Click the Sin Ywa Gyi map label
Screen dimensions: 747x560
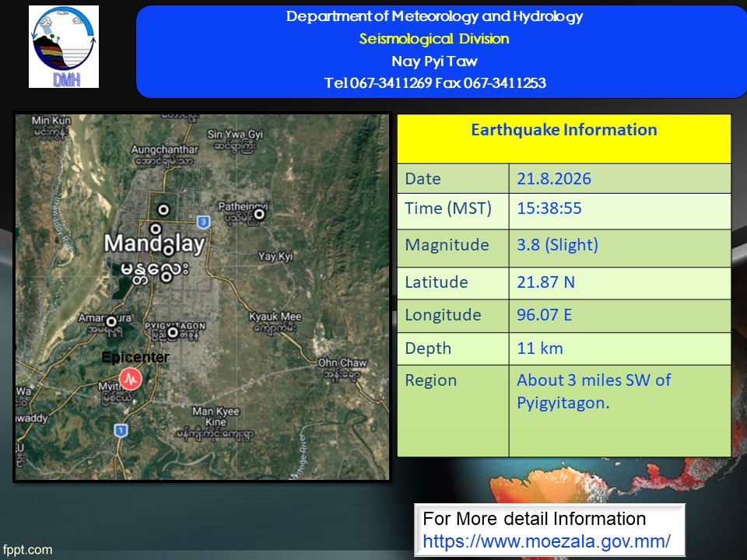click(235, 135)
